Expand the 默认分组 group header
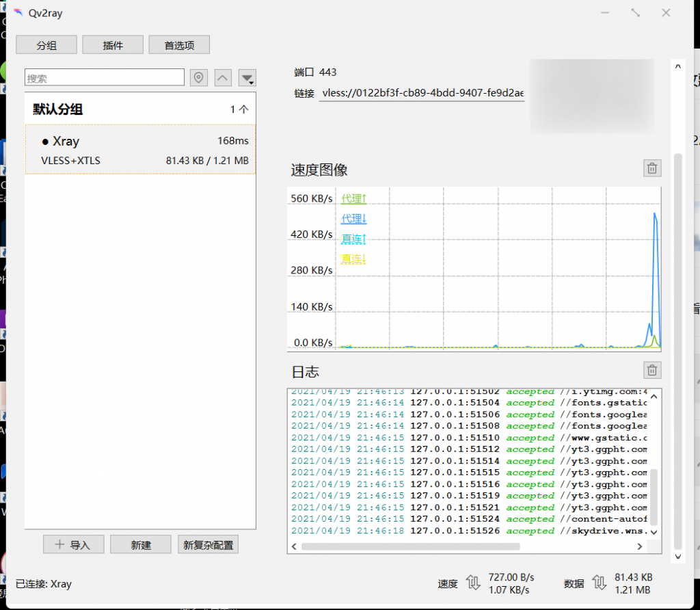700x610 pixels. [140, 109]
